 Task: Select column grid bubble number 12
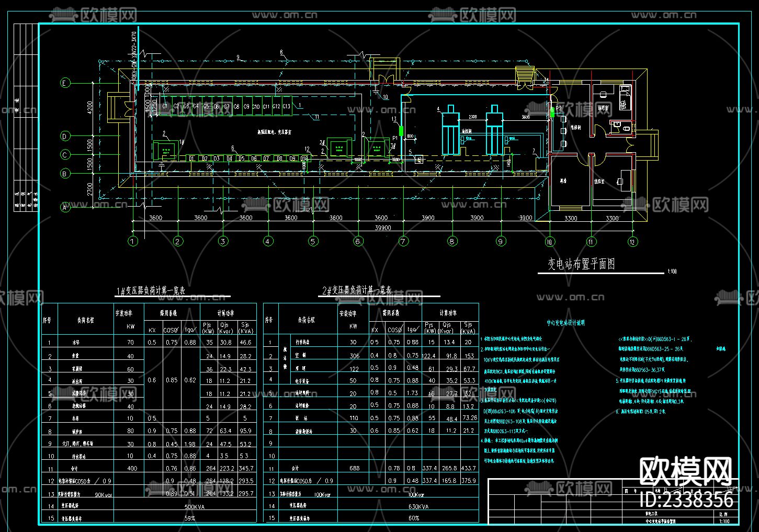click(x=632, y=242)
